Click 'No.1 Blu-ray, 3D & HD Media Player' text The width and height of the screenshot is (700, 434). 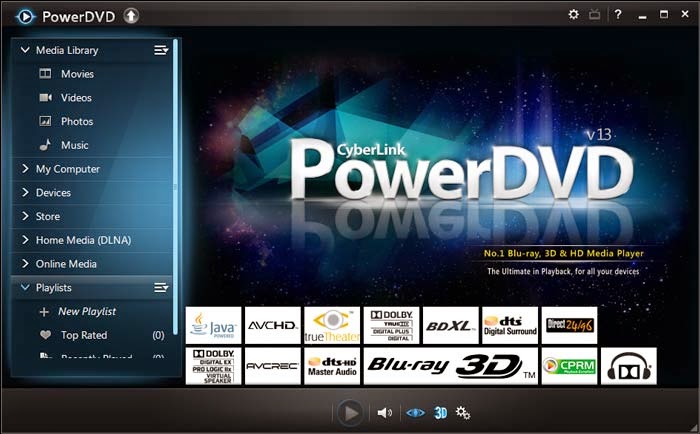[x=563, y=253]
